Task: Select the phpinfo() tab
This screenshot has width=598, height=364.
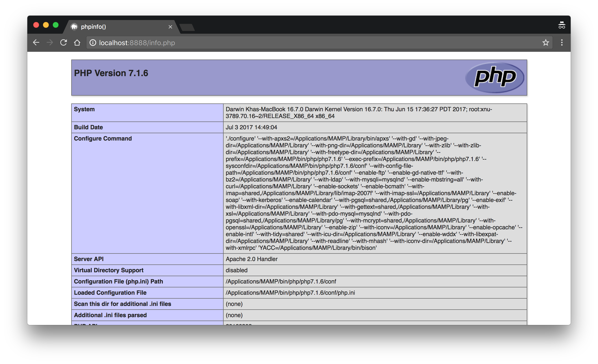Action: tap(122, 27)
